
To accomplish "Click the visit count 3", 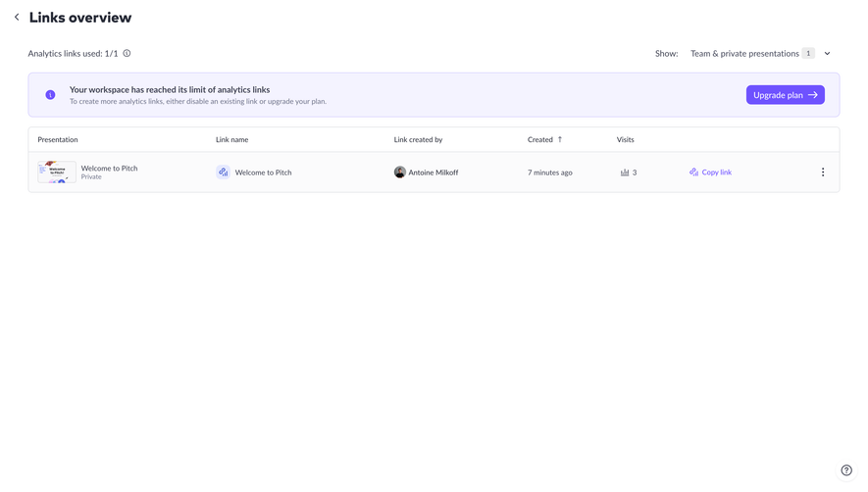I will pos(635,172).
